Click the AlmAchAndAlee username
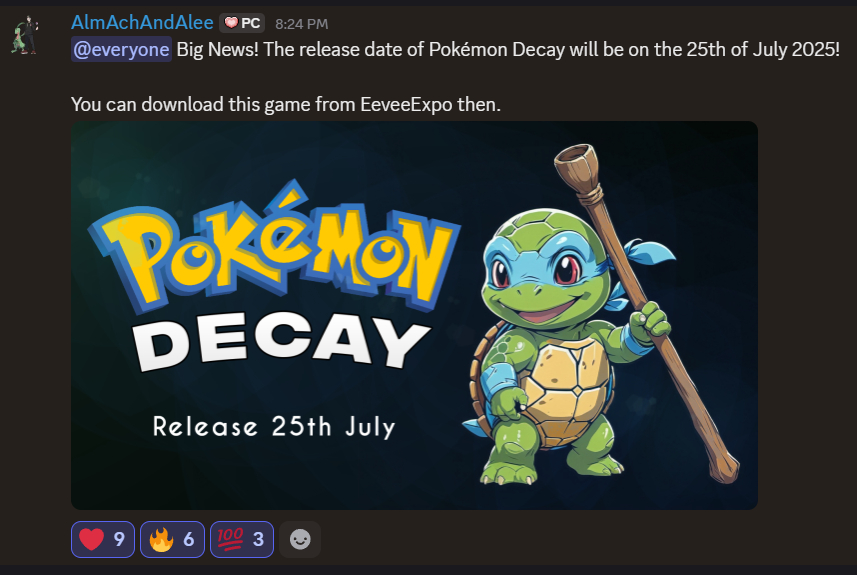 pyautogui.click(x=142, y=23)
